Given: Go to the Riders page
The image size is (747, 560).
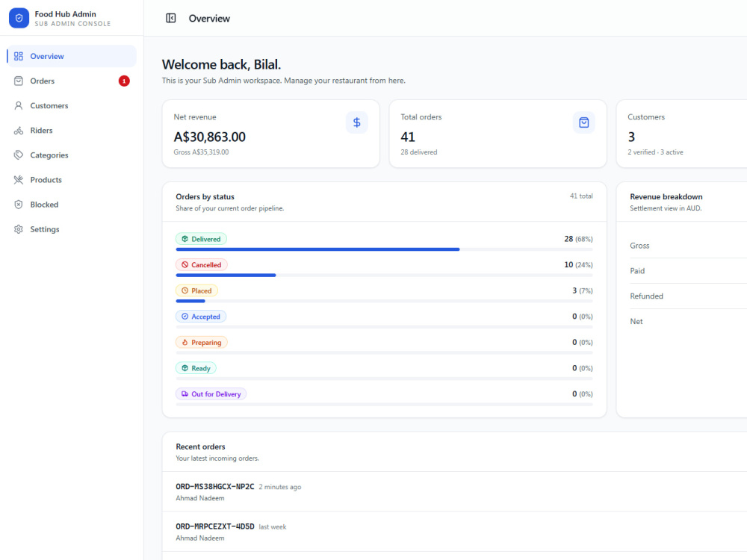Looking at the screenshot, I should pos(72,131).
